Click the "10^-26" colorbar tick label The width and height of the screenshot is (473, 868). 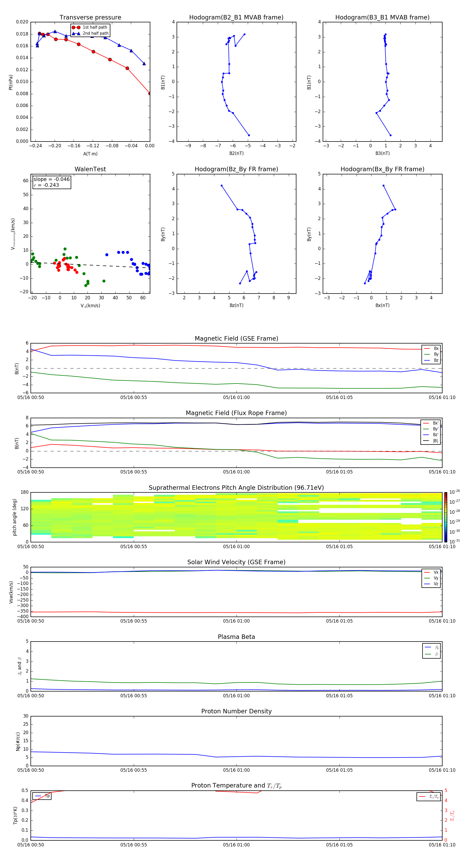click(x=455, y=492)
